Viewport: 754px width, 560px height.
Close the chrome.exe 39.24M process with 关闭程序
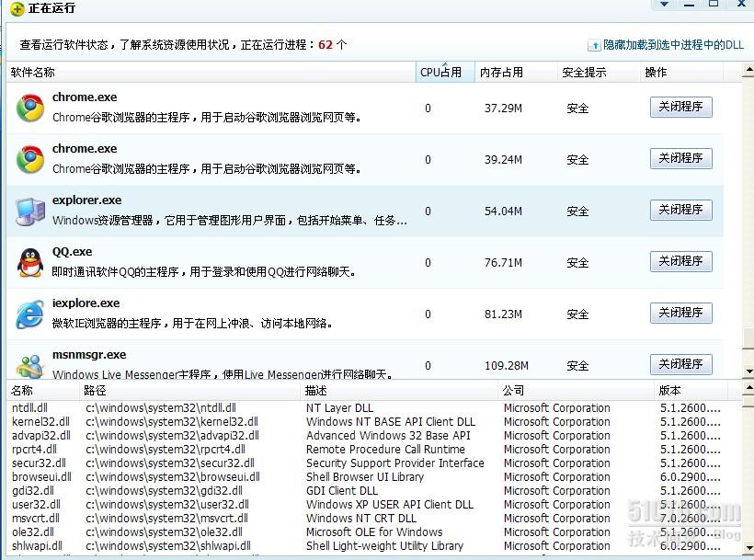tap(681, 158)
